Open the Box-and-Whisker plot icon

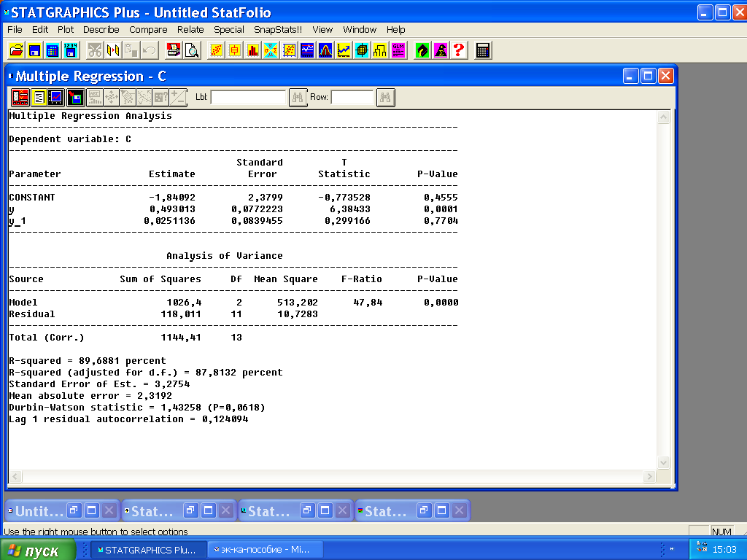234,50
